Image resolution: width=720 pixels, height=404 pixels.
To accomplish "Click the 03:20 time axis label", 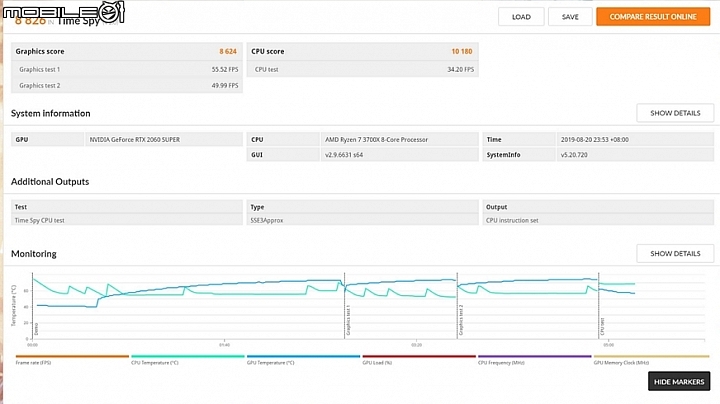I will click(x=416, y=345).
